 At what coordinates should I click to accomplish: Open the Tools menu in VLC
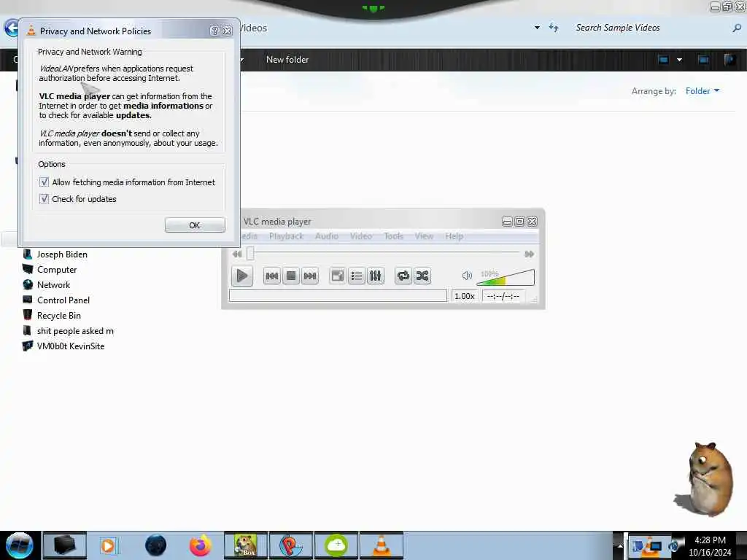pyautogui.click(x=393, y=236)
